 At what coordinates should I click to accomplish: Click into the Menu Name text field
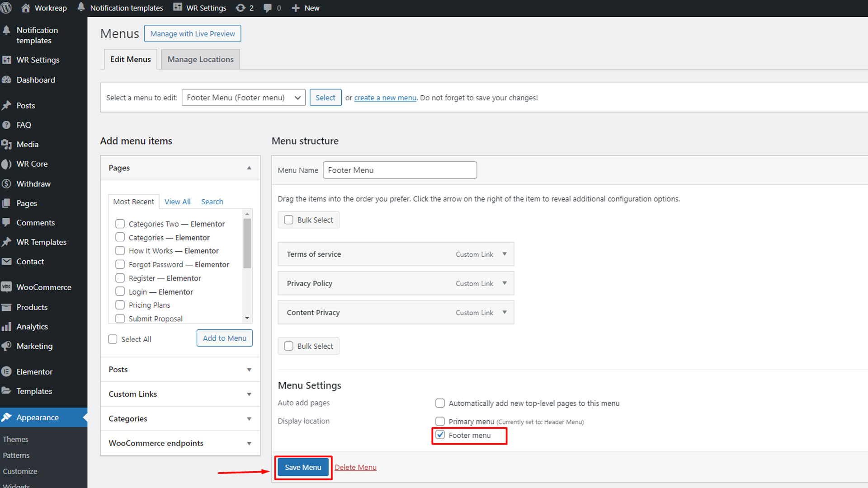pyautogui.click(x=400, y=170)
